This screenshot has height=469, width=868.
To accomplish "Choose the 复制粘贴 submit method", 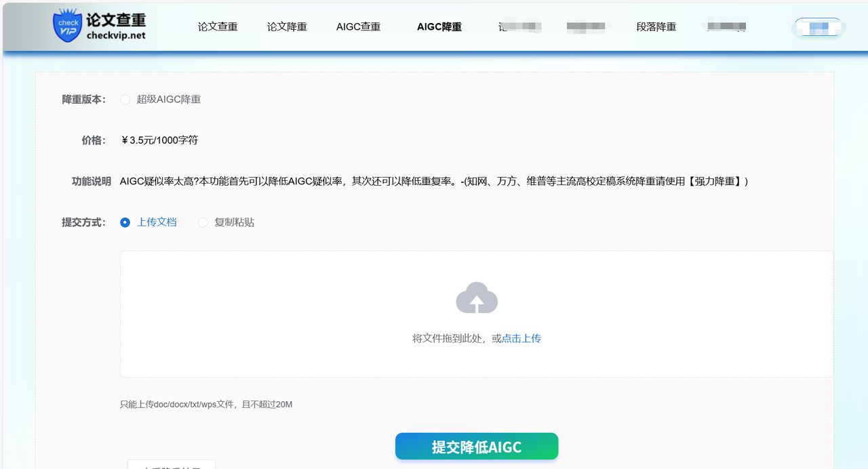I will (x=226, y=222).
